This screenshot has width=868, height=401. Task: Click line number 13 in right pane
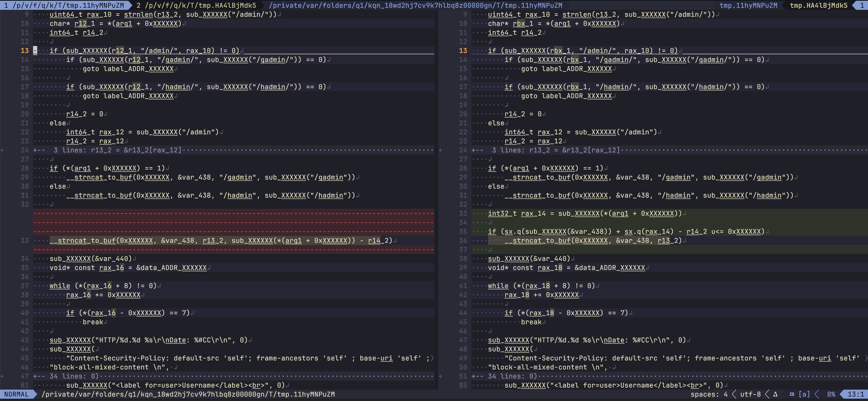point(463,50)
